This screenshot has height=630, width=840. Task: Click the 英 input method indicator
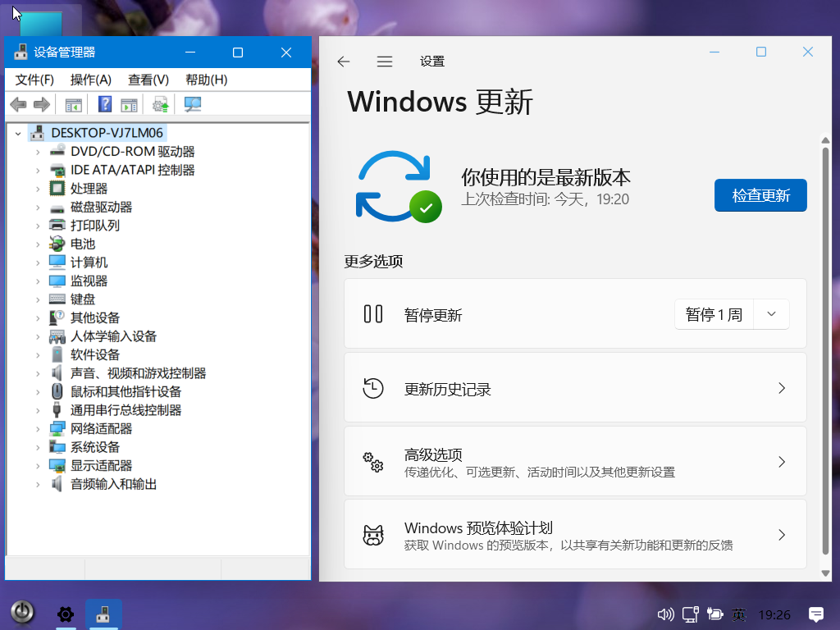739,614
